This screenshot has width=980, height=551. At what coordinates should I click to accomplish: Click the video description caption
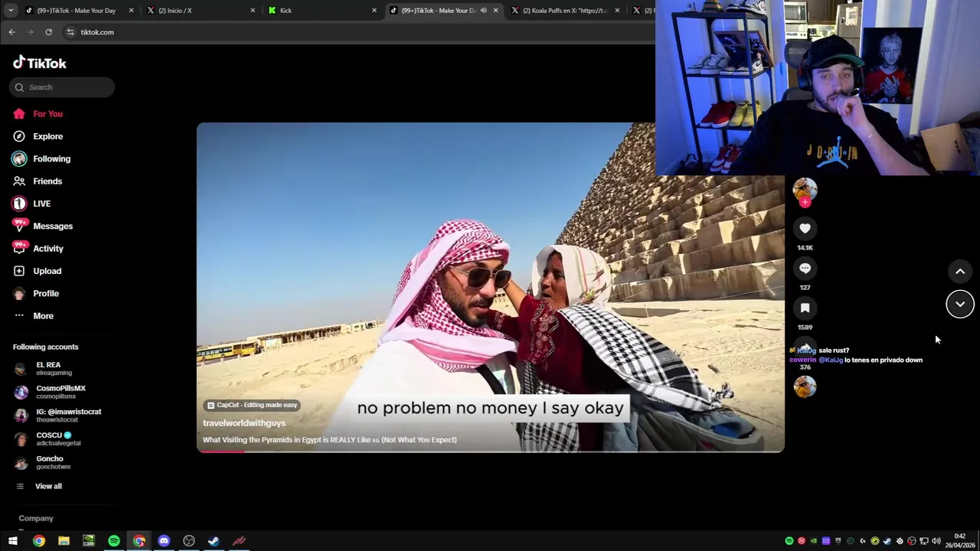click(330, 440)
